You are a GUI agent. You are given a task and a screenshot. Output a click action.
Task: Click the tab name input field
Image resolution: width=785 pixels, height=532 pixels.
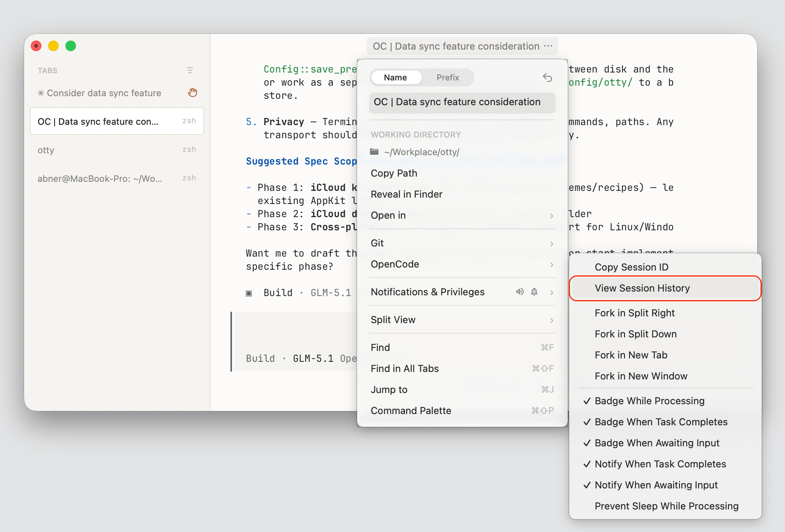[462, 102]
